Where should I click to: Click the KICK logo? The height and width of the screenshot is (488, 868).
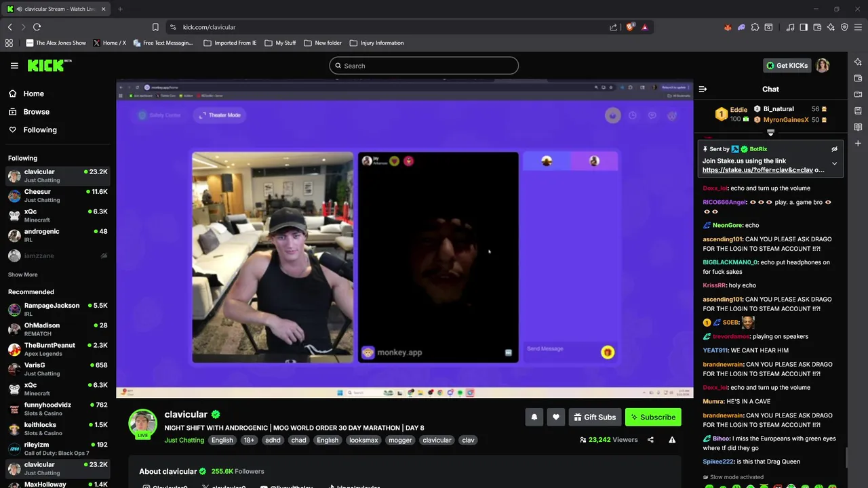[49, 65]
